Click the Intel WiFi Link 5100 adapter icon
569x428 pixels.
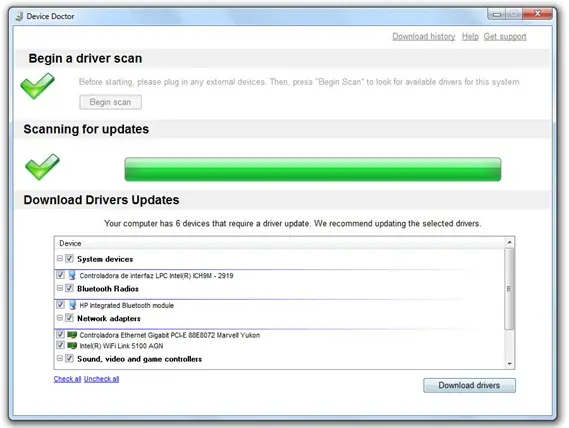click(72, 345)
